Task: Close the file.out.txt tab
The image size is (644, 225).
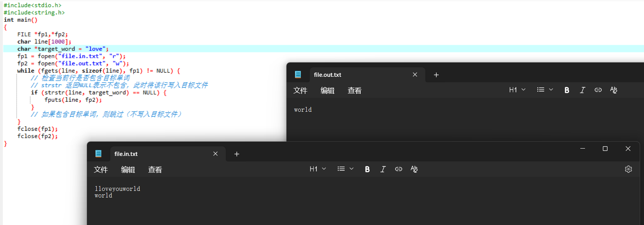Action: (415, 74)
